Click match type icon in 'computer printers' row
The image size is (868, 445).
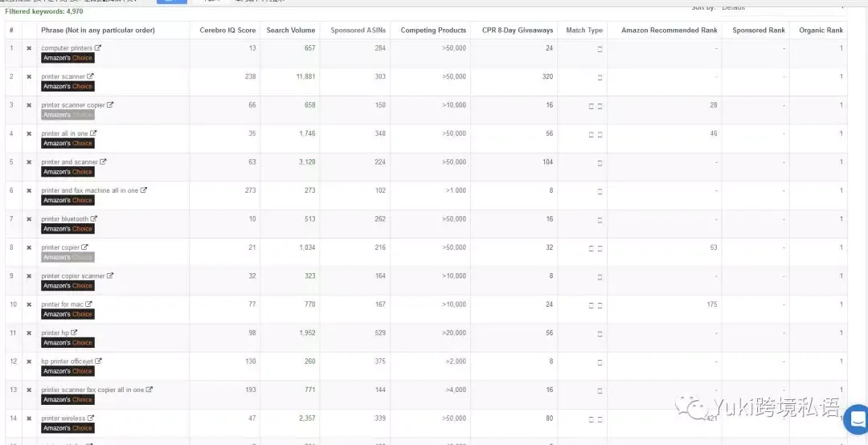(600, 49)
